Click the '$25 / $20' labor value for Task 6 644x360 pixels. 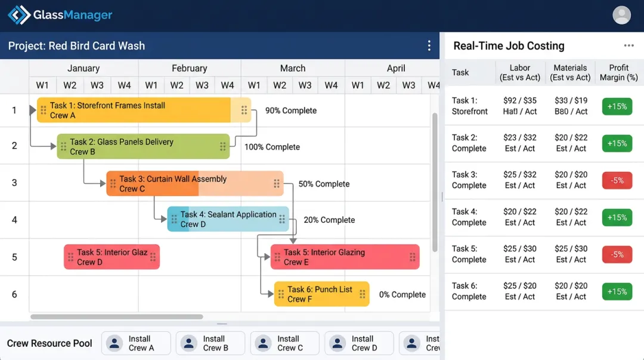519,285
